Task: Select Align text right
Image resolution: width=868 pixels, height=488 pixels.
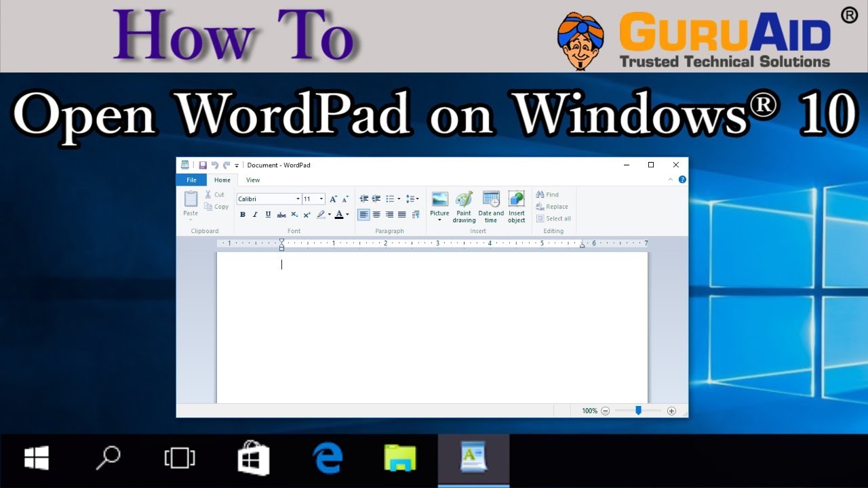Action: tap(389, 215)
